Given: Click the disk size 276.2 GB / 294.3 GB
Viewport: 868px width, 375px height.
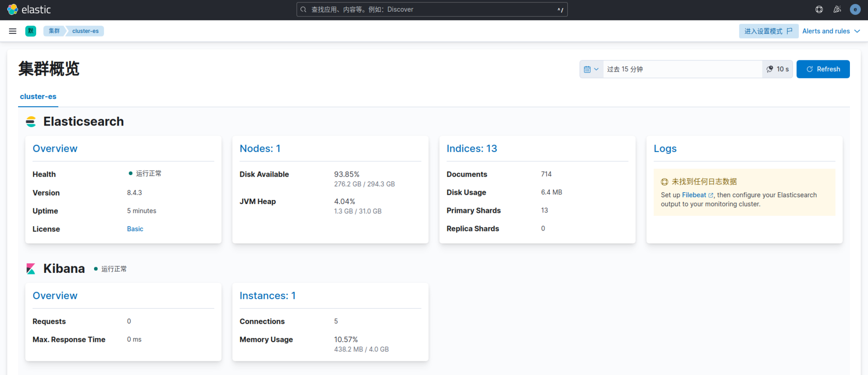Looking at the screenshot, I should click(x=364, y=184).
